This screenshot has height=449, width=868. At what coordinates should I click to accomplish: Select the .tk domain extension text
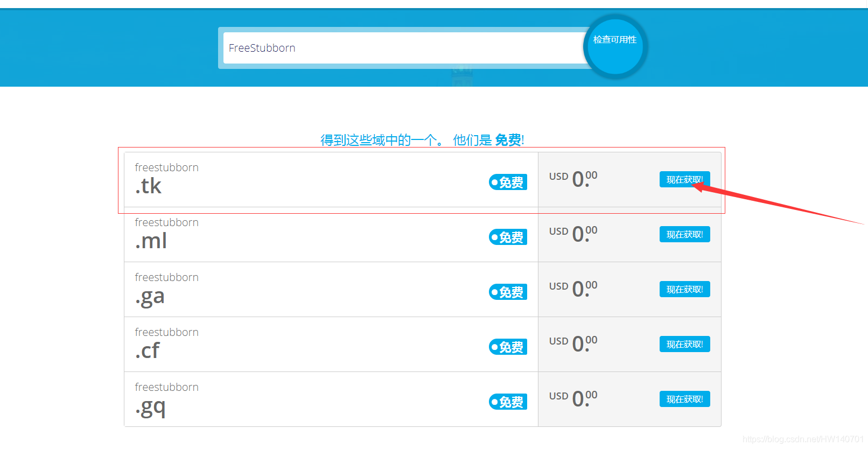(x=148, y=186)
